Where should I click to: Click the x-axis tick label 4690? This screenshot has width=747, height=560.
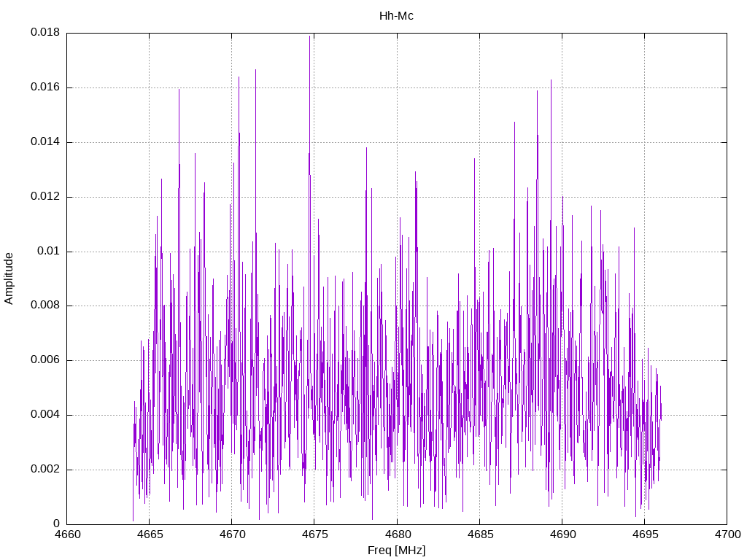click(x=562, y=534)
